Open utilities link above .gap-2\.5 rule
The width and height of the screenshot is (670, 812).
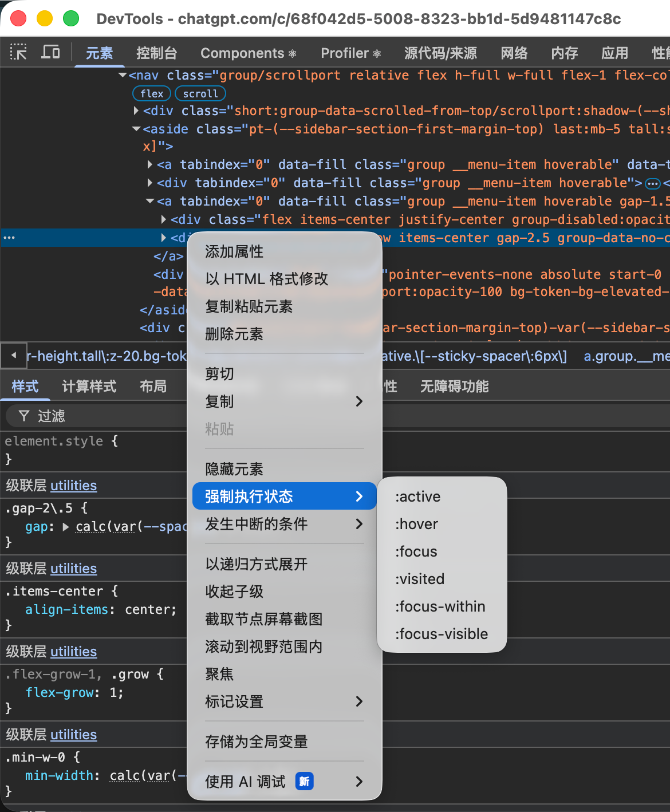pyautogui.click(x=73, y=486)
